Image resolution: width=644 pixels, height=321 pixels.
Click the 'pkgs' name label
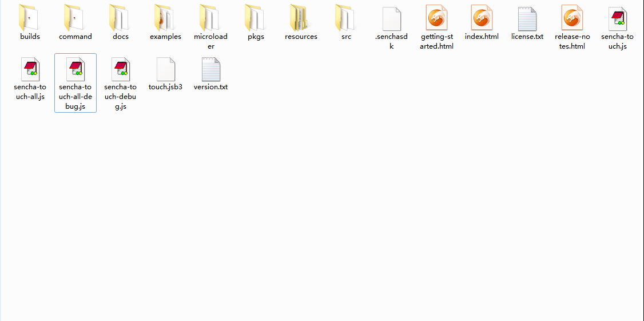(256, 37)
